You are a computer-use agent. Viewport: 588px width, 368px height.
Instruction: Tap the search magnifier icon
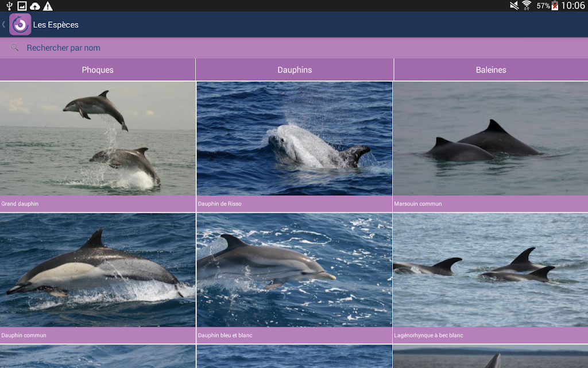click(x=14, y=48)
